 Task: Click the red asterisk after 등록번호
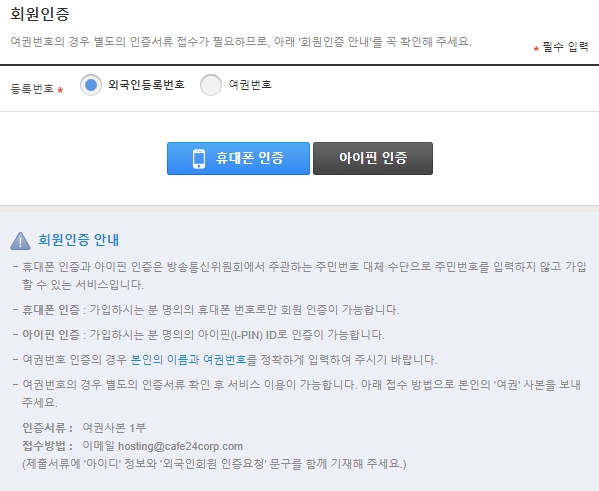pyautogui.click(x=60, y=90)
